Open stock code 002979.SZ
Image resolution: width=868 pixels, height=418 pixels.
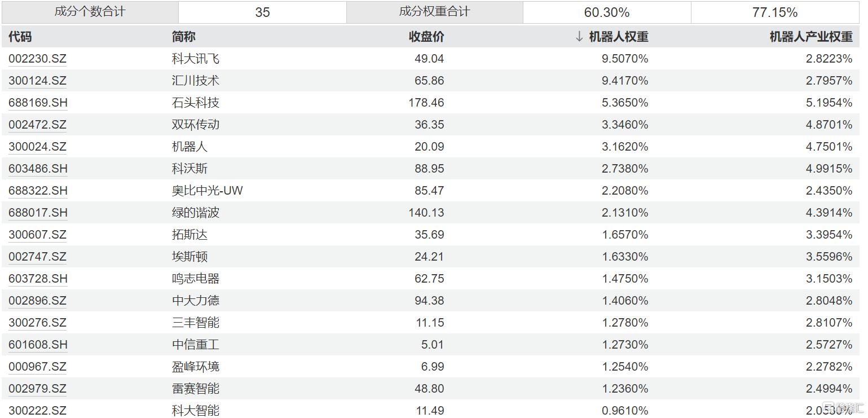tap(37, 389)
